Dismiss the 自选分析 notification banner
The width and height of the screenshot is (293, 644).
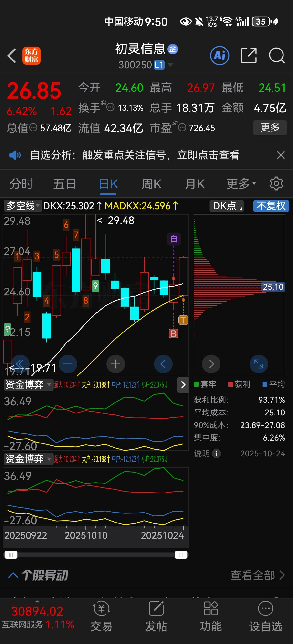coord(281,155)
